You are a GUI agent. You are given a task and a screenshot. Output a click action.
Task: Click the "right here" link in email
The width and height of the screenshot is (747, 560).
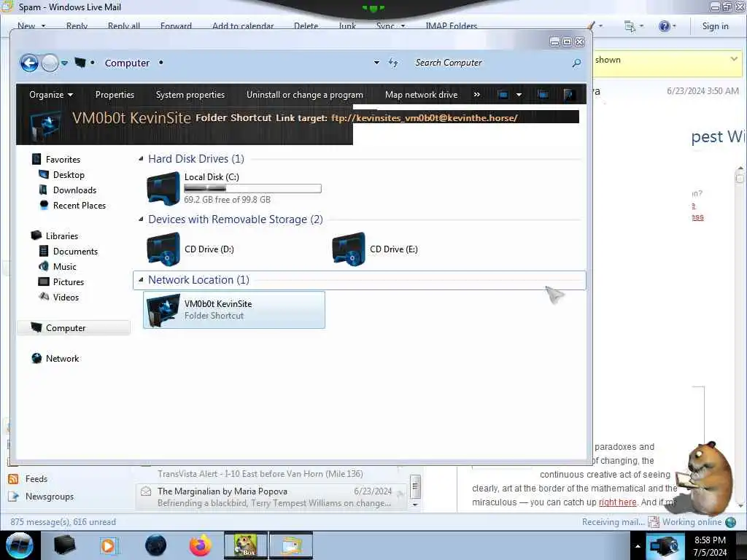617,502
